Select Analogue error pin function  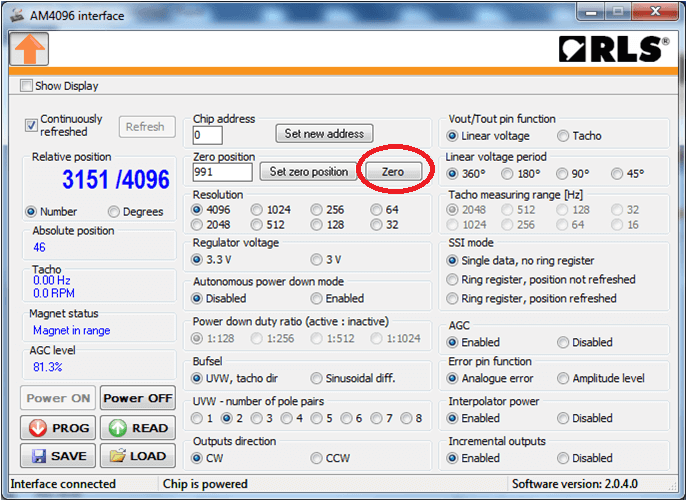(x=490, y=378)
